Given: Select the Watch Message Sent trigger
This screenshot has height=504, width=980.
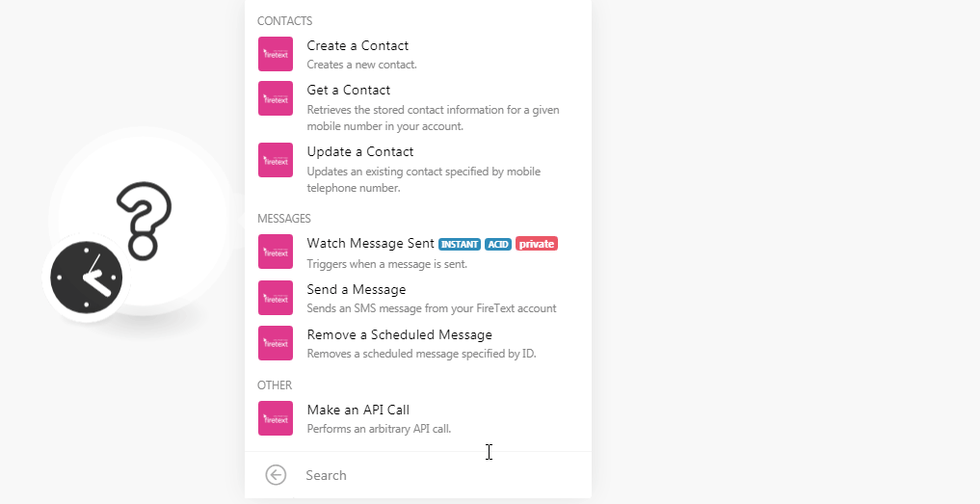Looking at the screenshot, I should 417,252.
